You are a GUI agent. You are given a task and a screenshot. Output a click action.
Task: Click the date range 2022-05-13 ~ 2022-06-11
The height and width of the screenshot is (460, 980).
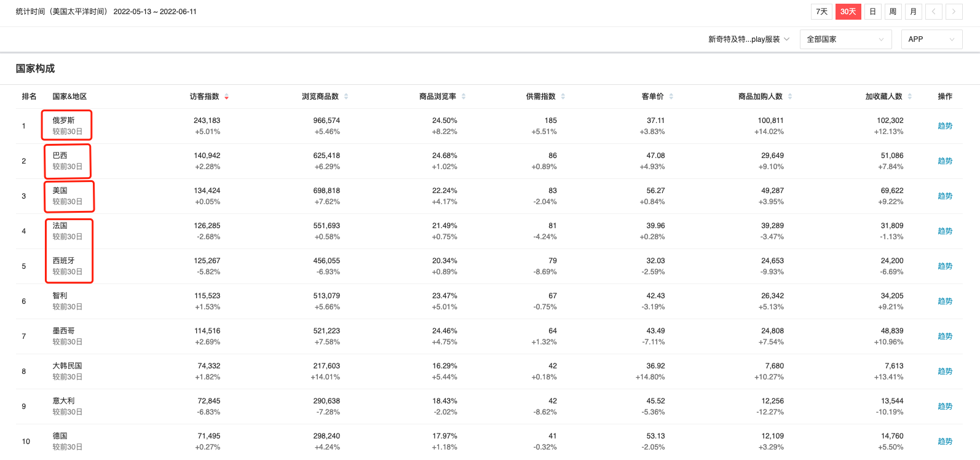pyautogui.click(x=155, y=12)
